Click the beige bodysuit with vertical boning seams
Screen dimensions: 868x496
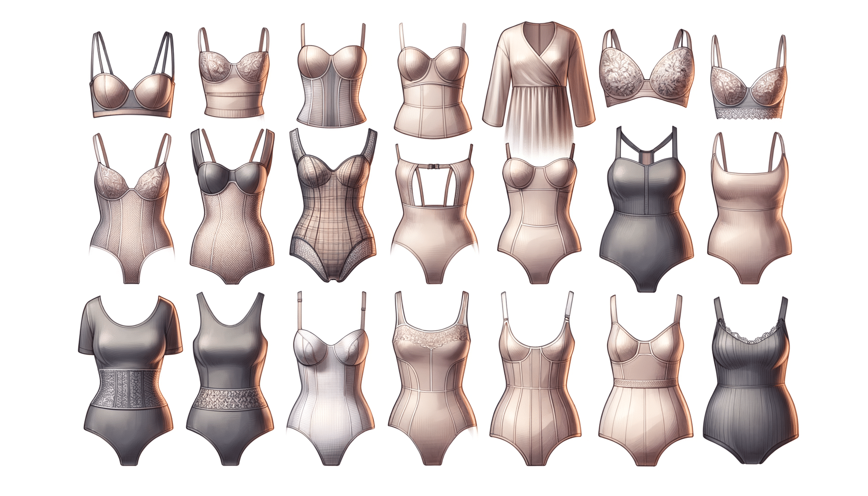(535, 387)
